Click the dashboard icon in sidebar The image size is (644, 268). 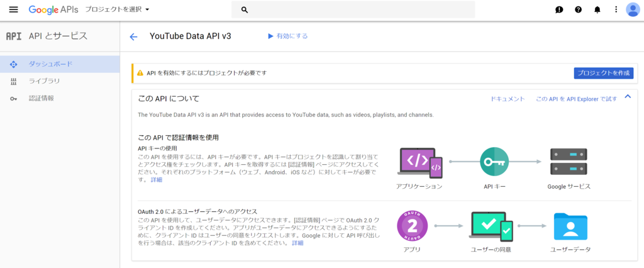13,65
